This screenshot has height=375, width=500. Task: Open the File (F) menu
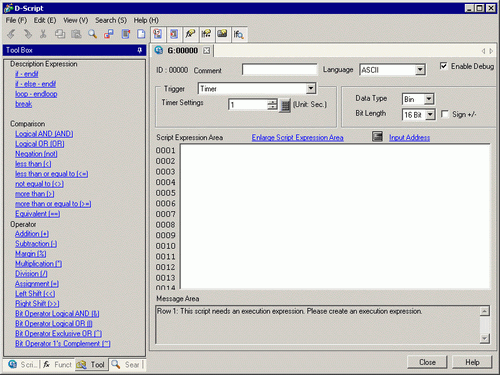(x=16, y=20)
